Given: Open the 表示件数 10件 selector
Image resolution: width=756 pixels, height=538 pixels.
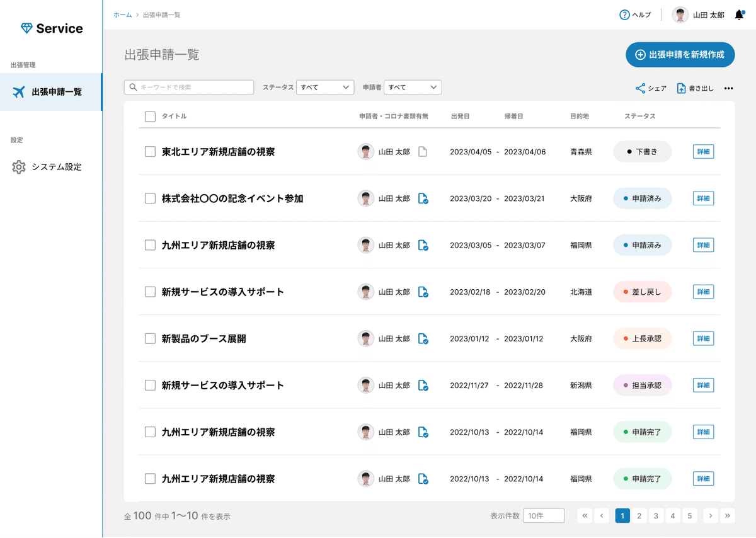Looking at the screenshot, I should pos(544,516).
